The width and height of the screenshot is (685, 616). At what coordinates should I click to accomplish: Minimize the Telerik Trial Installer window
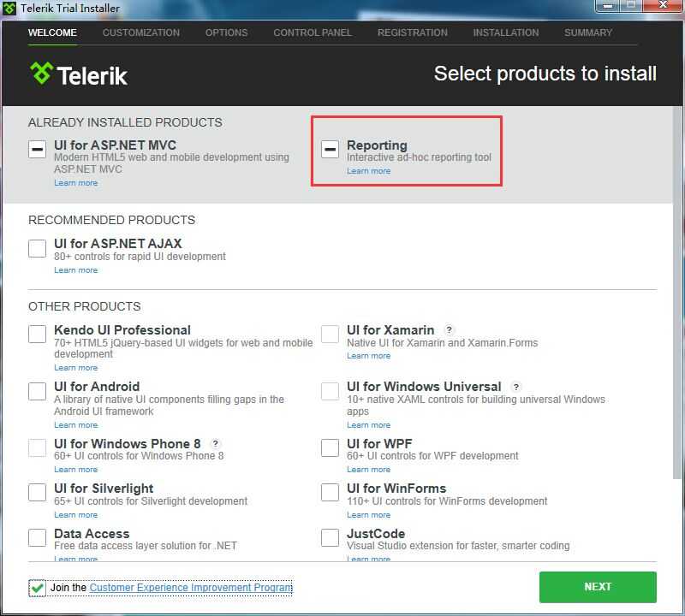[607, 6]
